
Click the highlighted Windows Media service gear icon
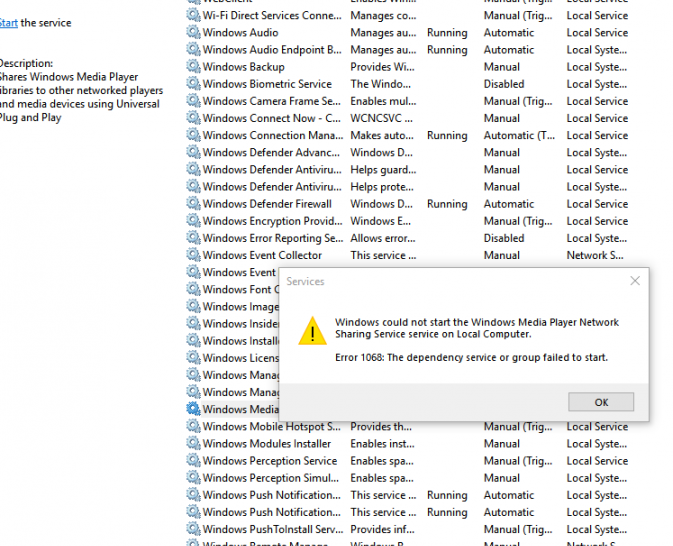(x=193, y=409)
